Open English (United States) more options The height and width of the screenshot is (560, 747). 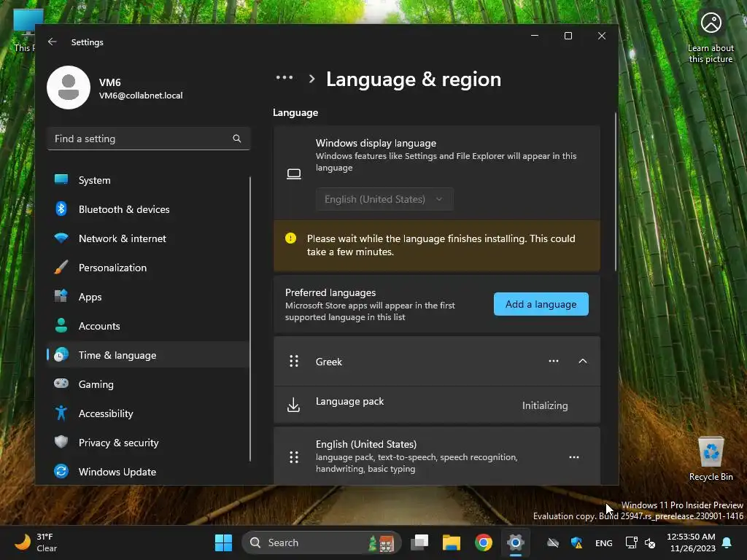click(574, 457)
